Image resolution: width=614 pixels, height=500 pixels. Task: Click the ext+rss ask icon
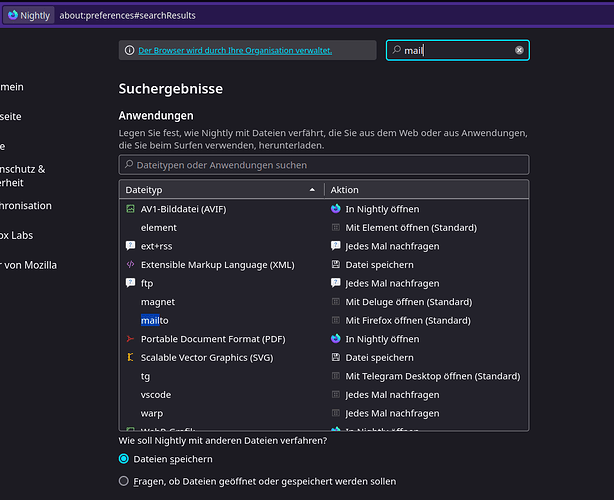(x=130, y=245)
